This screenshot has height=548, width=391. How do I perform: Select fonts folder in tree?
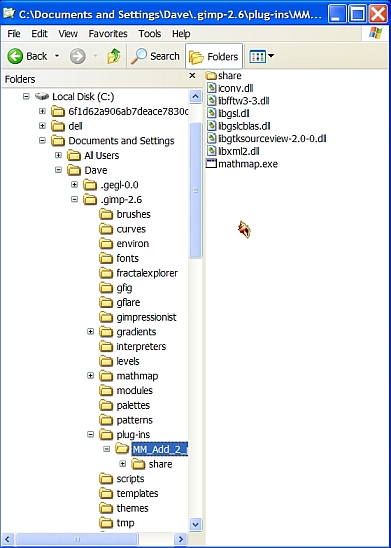[119, 258]
